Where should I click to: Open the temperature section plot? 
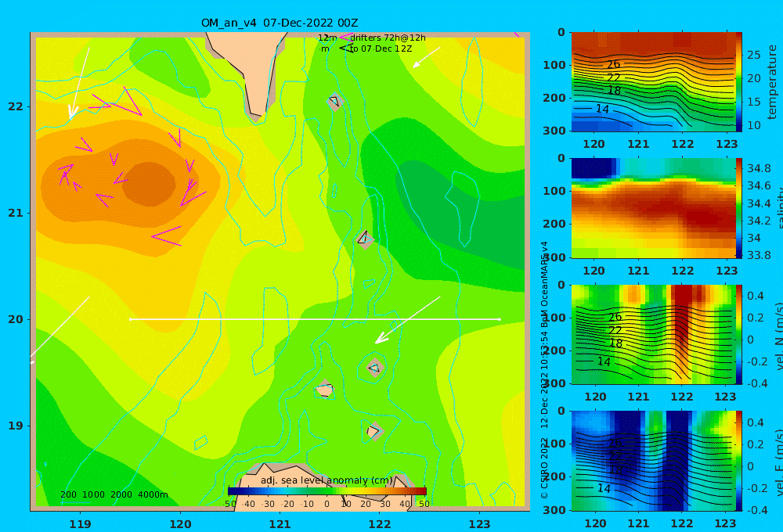click(653, 82)
